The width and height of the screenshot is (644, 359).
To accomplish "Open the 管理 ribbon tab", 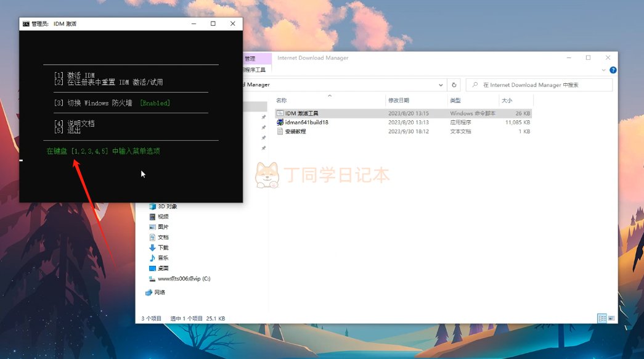I will click(250, 59).
